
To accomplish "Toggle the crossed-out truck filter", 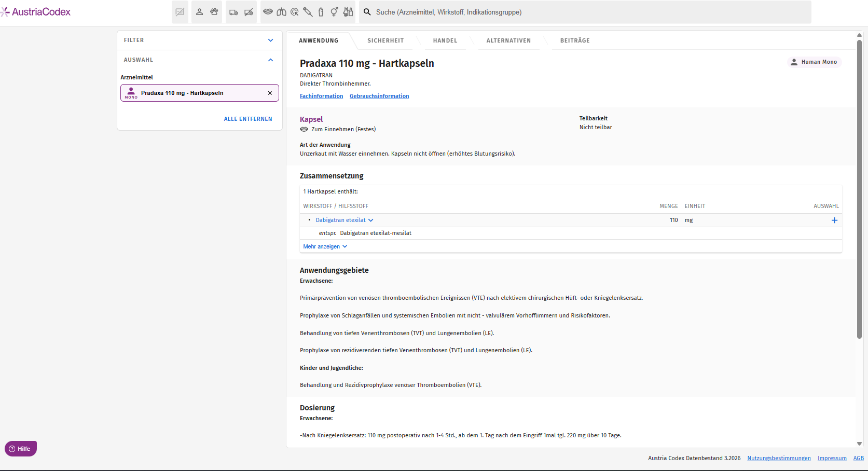I will [x=249, y=12].
